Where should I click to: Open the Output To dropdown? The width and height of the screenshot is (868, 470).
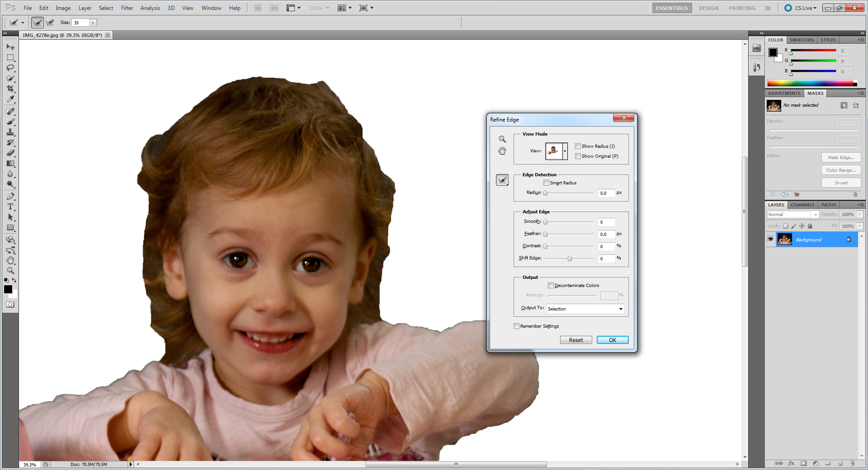tap(585, 309)
